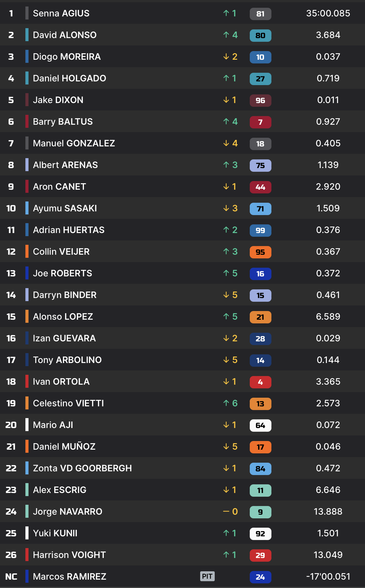Click the no-change dash for Jorge Navarro
The height and width of the screenshot is (588, 365).
pyautogui.click(x=226, y=511)
